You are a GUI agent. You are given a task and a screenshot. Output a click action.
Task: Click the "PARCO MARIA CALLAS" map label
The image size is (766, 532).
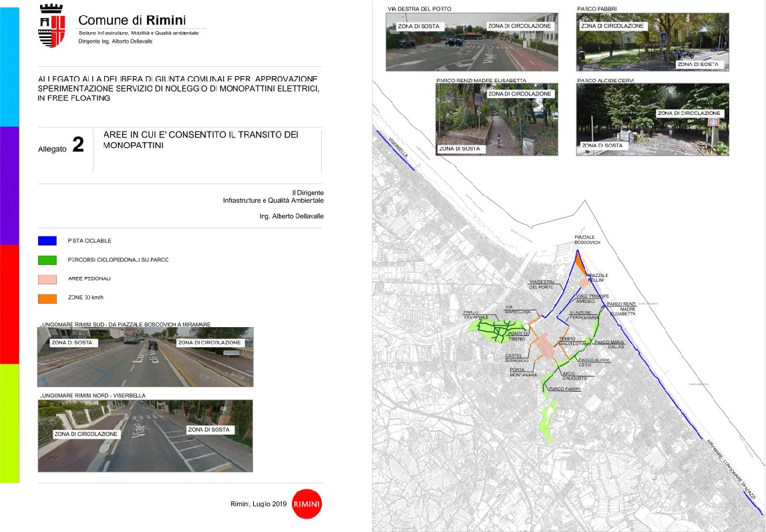click(x=609, y=344)
